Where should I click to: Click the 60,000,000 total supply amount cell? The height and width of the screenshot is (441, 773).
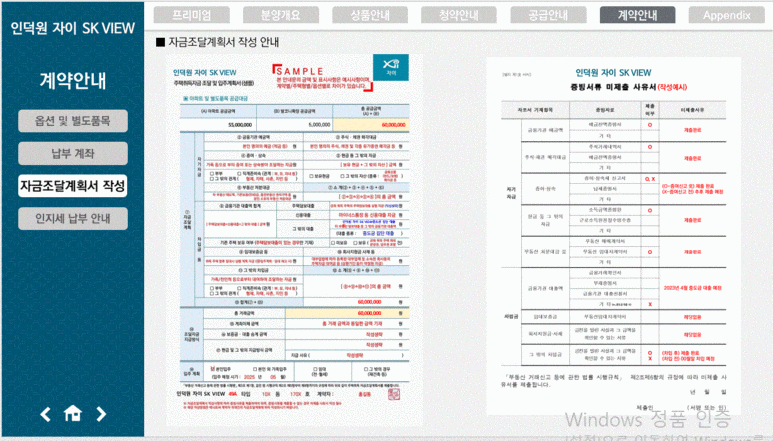pyautogui.click(x=371, y=125)
